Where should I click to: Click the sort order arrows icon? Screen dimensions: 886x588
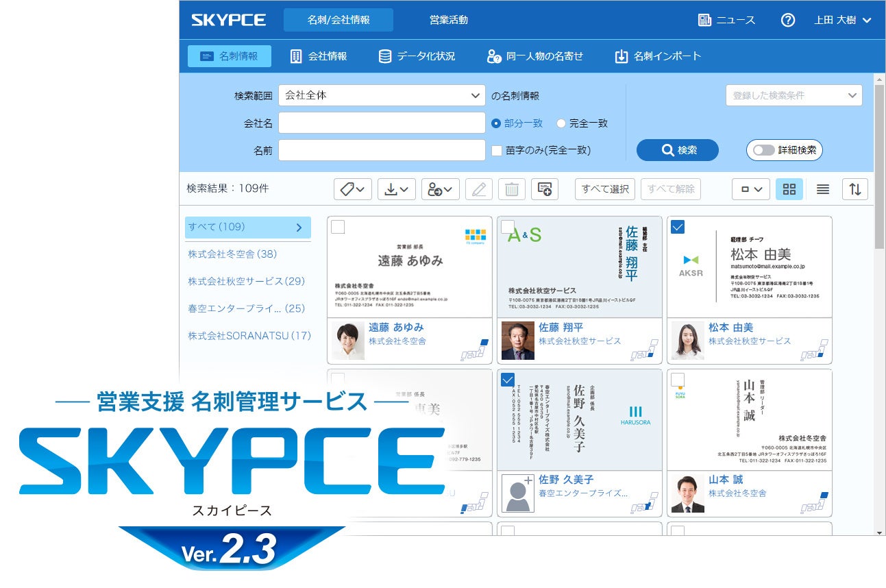(x=855, y=189)
